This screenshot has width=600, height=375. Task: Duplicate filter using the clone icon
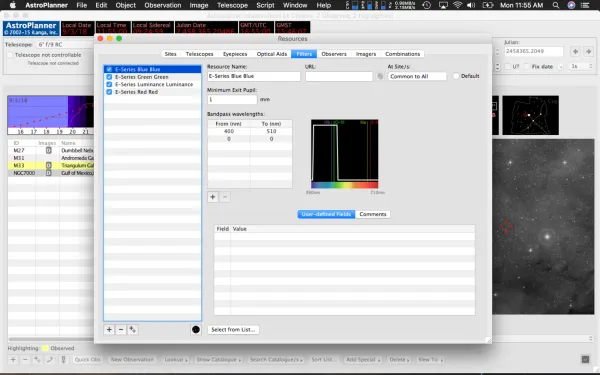tap(132, 329)
